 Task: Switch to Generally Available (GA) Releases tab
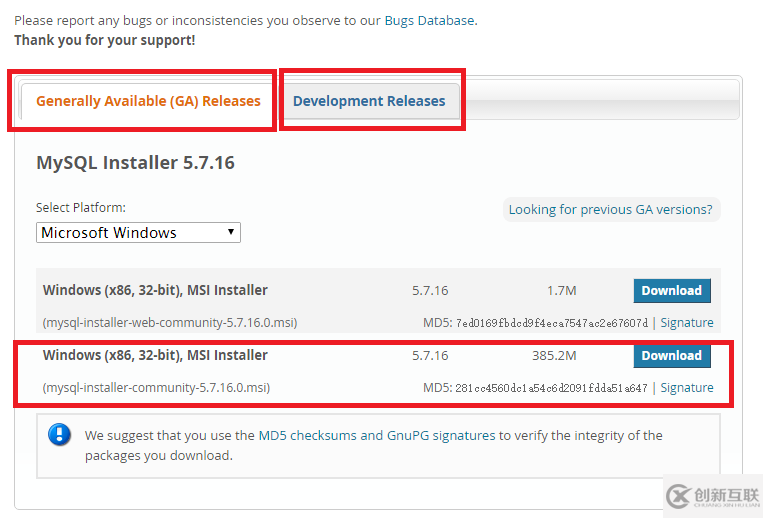pyautogui.click(x=148, y=101)
